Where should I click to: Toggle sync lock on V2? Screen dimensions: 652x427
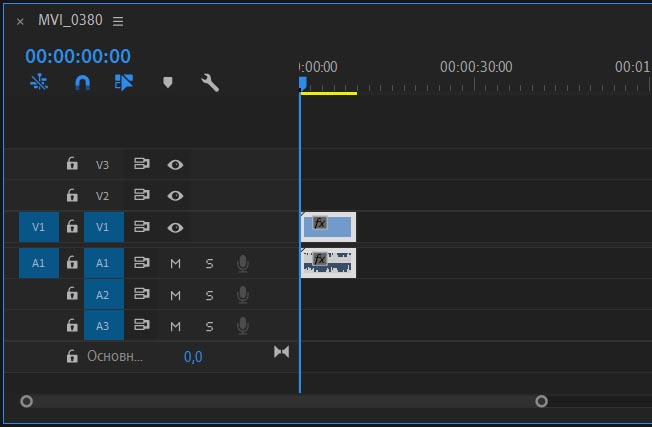142,195
